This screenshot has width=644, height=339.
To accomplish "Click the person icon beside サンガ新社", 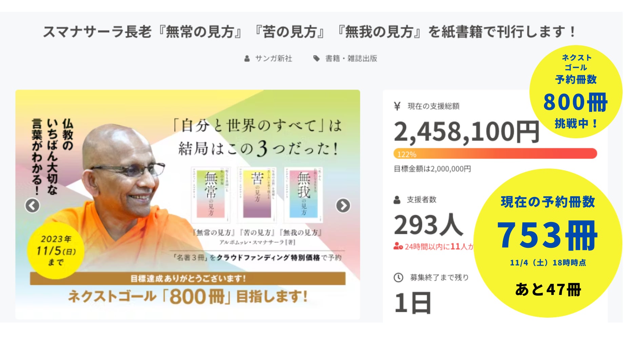I will [247, 59].
